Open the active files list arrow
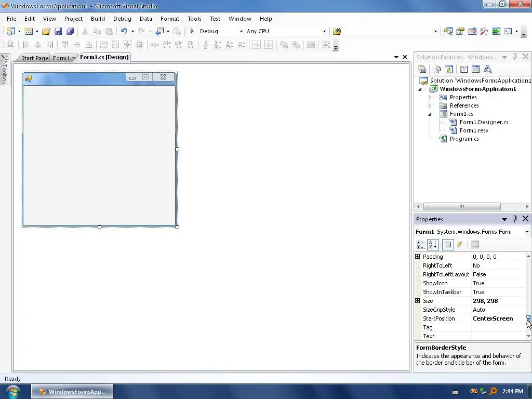The height and width of the screenshot is (399, 532). point(396,57)
